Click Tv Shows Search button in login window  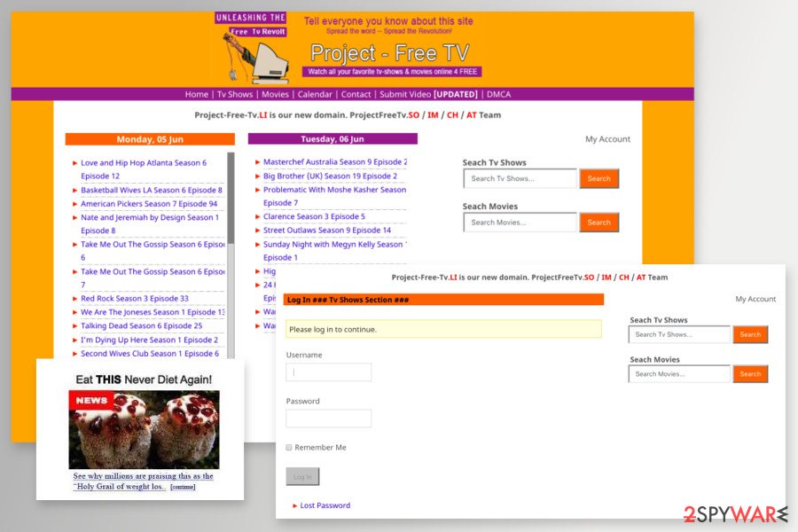coord(750,334)
